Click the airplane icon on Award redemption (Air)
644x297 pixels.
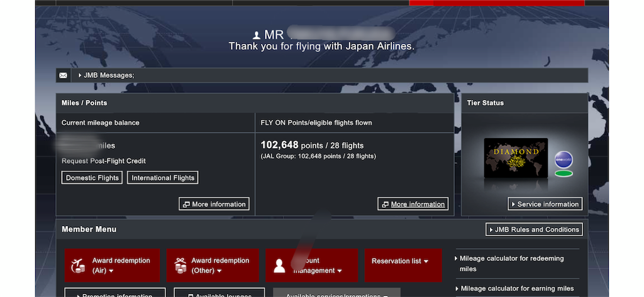tap(78, 266)
